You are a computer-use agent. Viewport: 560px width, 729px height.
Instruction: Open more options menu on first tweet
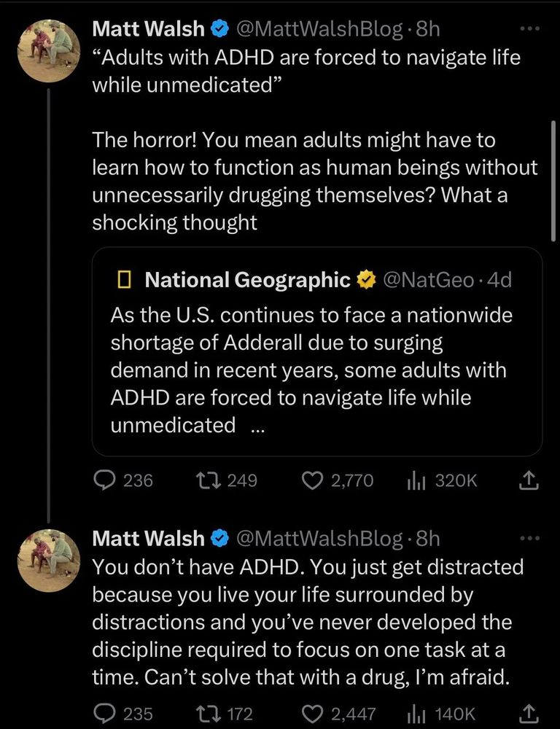[529, 28]
